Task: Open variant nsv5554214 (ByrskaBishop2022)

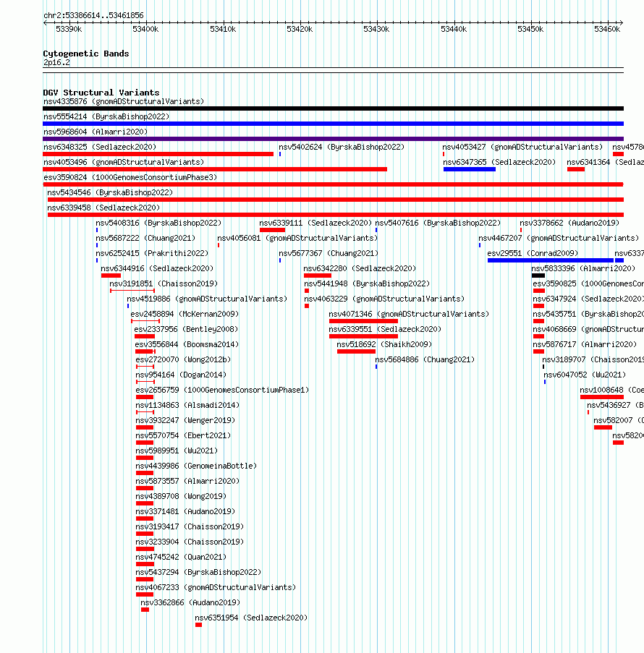Action: click(x=106, y=116)
